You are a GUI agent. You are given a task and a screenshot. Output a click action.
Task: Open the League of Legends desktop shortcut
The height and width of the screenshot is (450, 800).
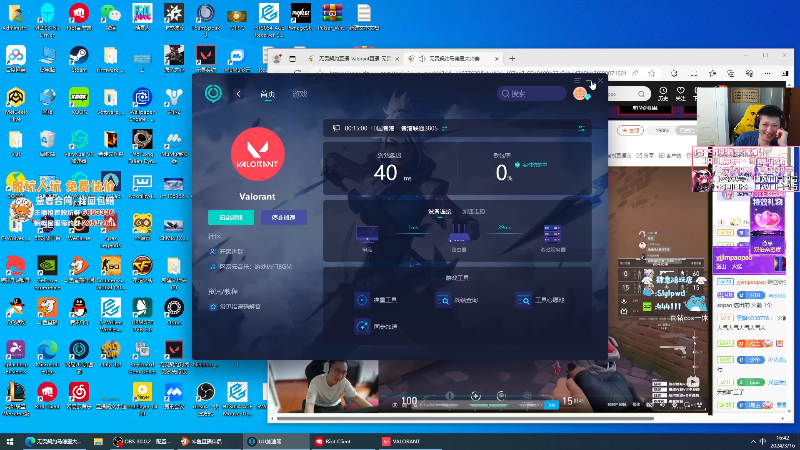(16, 398)
